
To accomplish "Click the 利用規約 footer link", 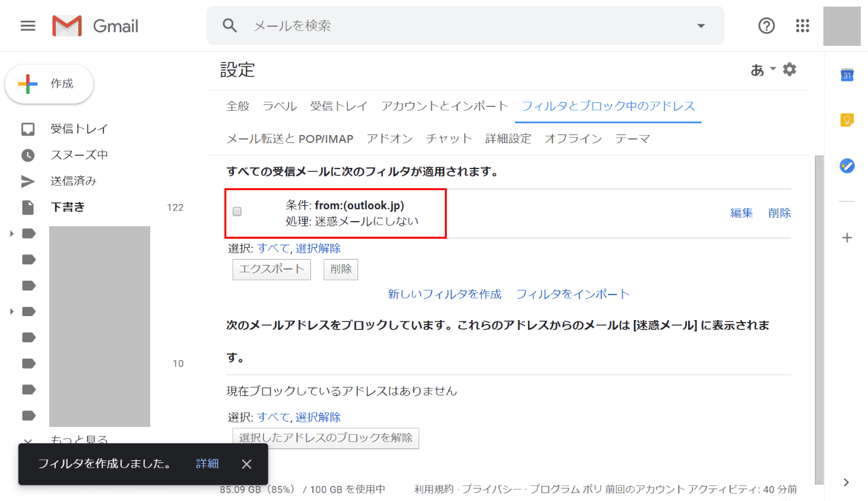I will [x=434, y=489].
